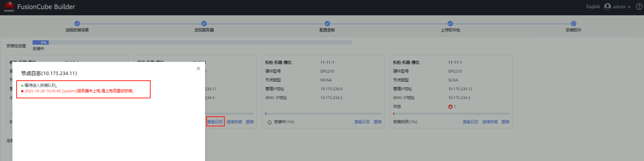Switch language to English

pos(593,7)
